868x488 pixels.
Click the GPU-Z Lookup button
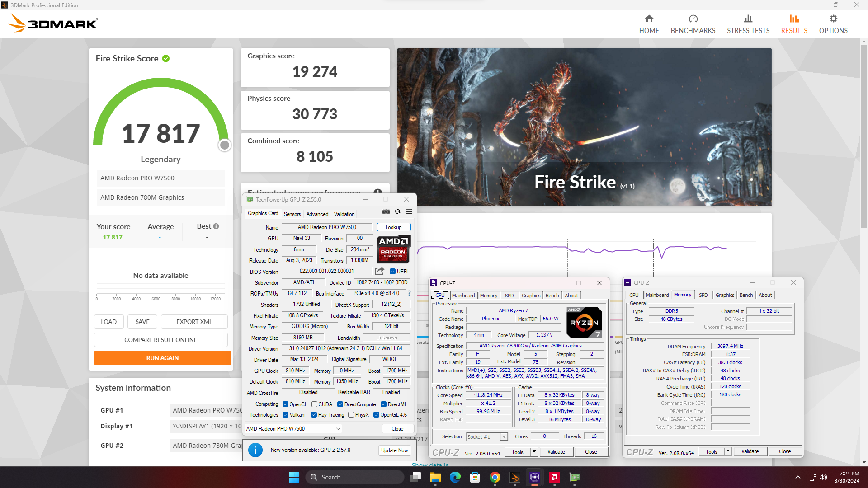pyautogui.click(x=393, y=227)
